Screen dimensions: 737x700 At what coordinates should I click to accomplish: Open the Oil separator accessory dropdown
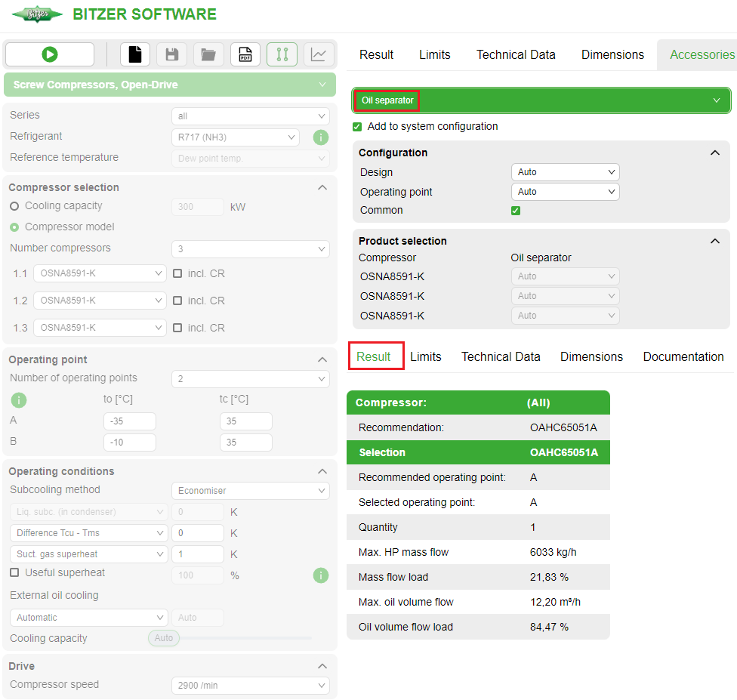click(x=540, y=100)
